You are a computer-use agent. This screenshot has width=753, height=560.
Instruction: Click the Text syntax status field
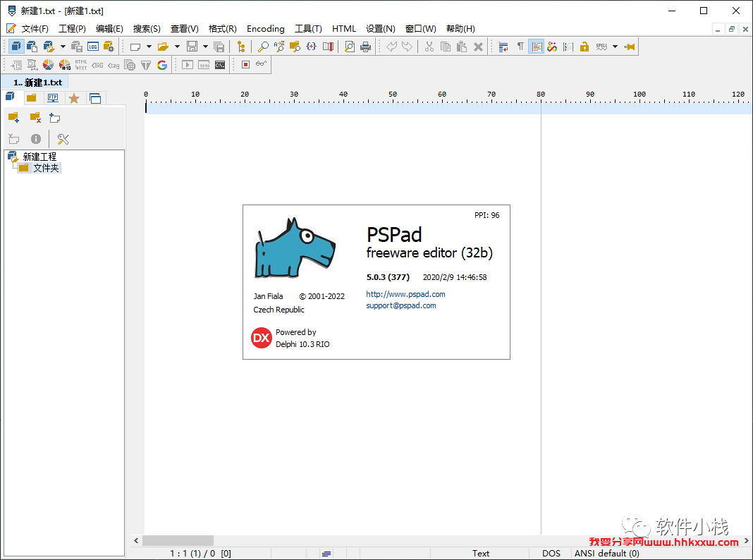tap(481, 553)
